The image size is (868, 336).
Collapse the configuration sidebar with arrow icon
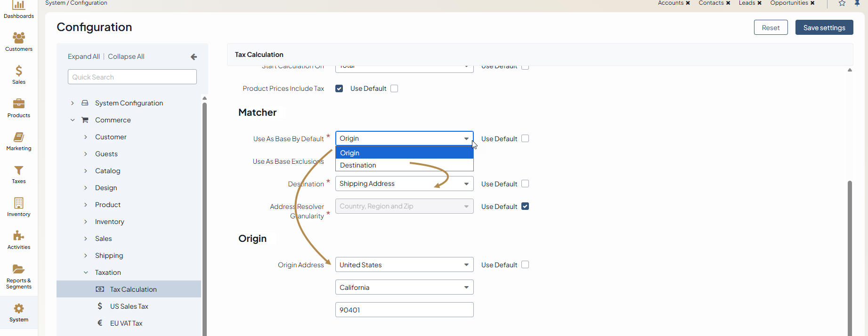194,57
